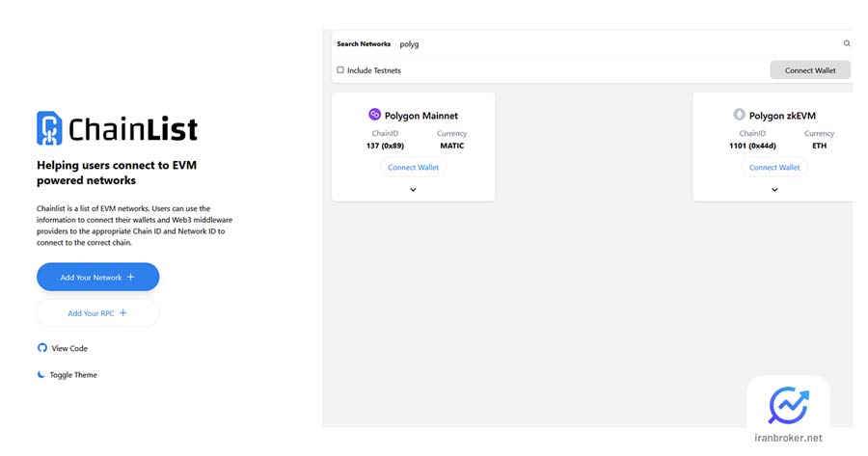Click the Polygon Mainnet purple logo
Image resolution: width=868 pixels, height=456 pixels.
coord(375,115)
